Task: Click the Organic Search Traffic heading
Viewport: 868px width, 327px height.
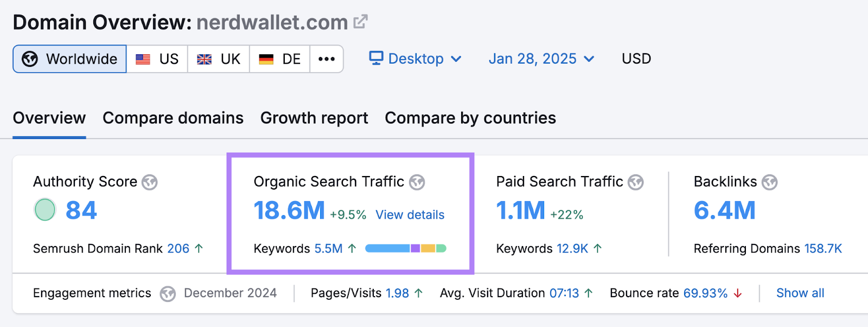Action: pyautogui.click(x=329, y=181)
